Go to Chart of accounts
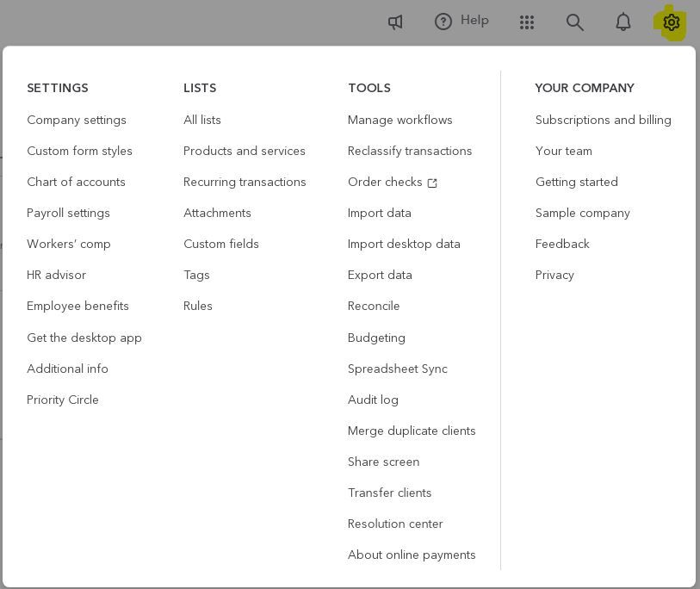Screen dimensions: 700x589 tap(76, 183)
